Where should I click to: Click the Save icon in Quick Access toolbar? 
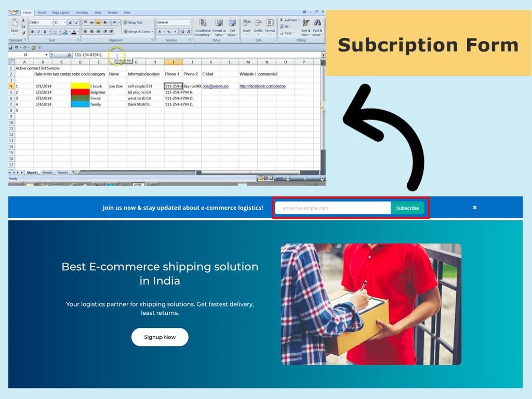pyautogui.click(x=10, y=47)
